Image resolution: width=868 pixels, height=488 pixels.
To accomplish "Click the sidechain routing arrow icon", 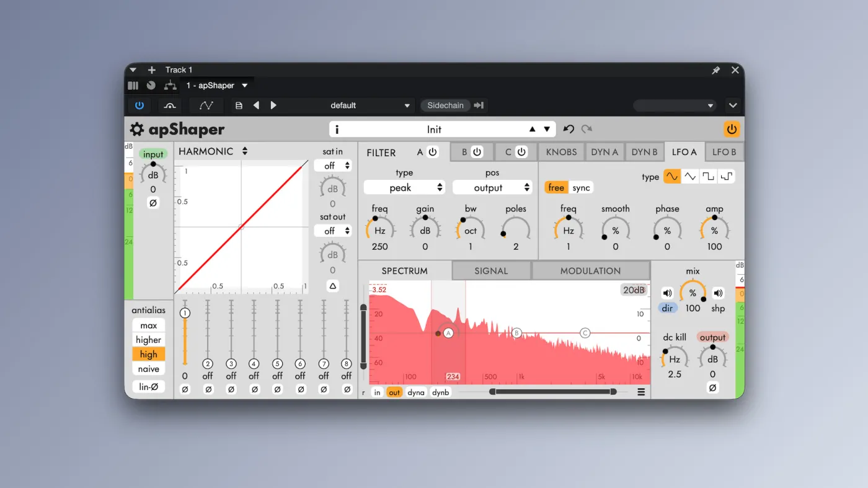I will [479, 105].
